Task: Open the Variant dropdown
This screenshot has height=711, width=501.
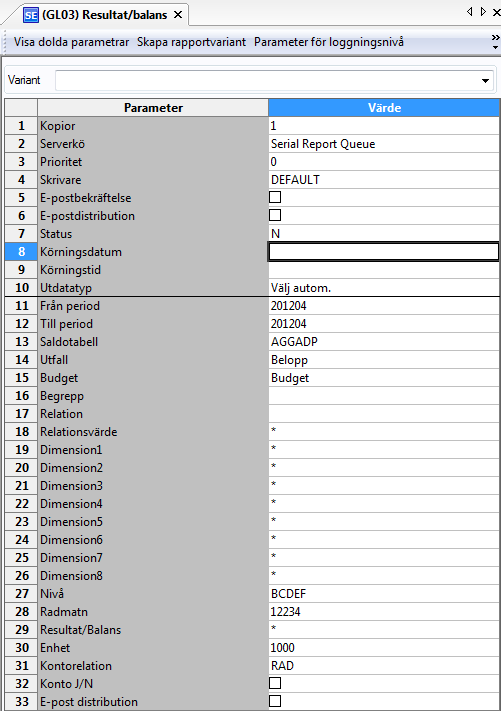Action: pos(485,81)
